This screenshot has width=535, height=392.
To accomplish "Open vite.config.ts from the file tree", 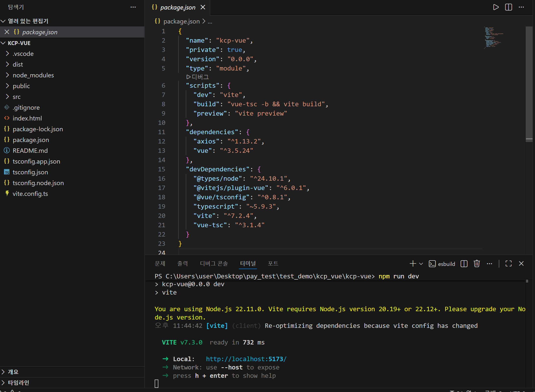I will click(x=30, y=194).
